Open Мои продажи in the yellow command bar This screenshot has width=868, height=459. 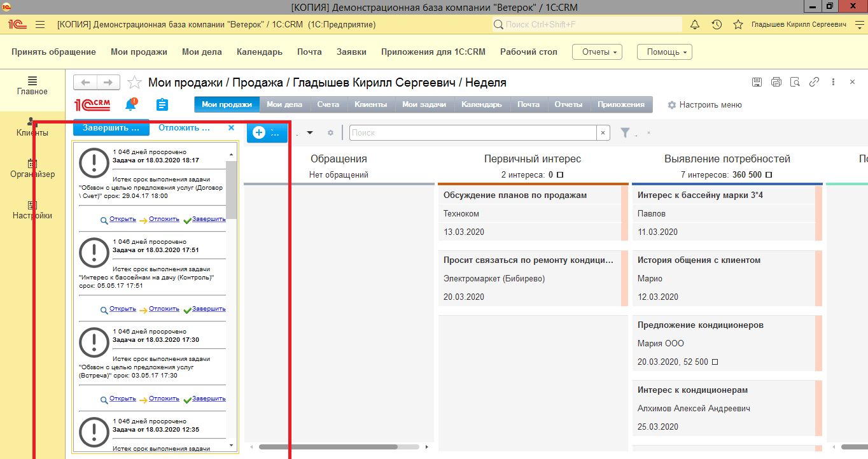coord(139,52)
